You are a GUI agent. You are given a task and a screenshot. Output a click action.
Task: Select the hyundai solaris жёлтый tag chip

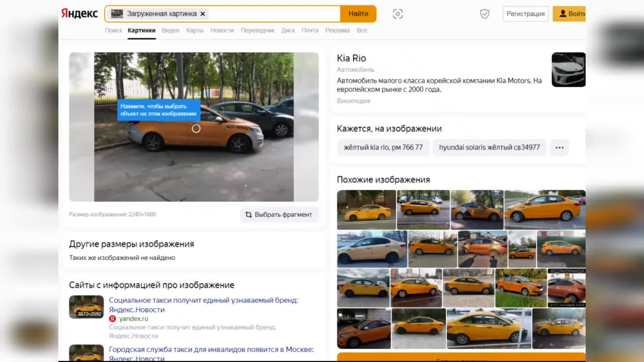(489, 147)
